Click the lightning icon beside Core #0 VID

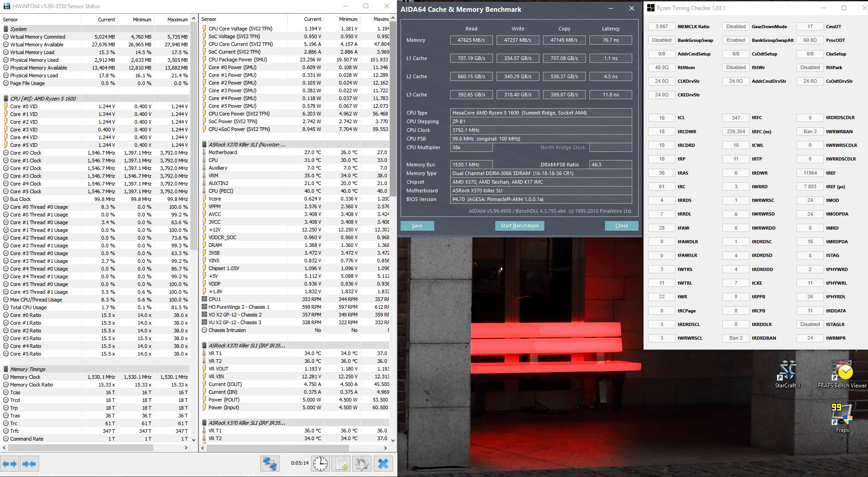[x=6, y=106]
